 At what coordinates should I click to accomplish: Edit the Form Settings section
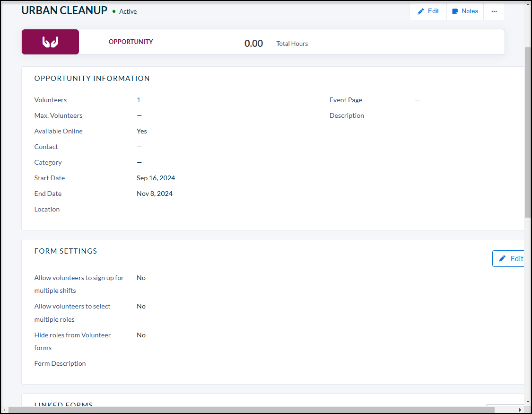(508, 259)
